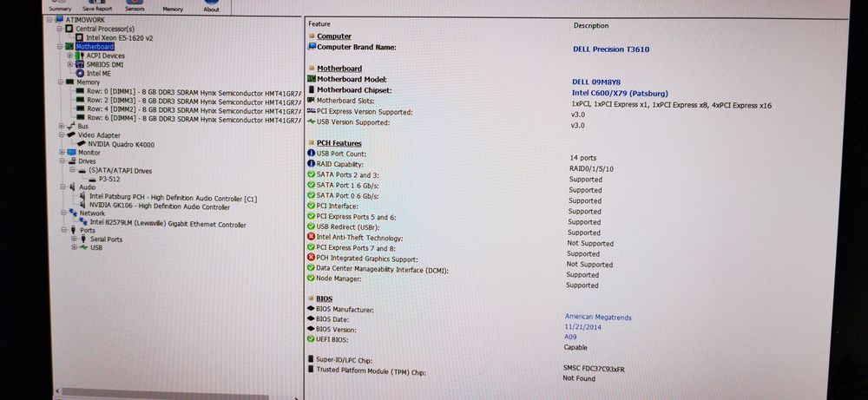Click the PCI Express Version Supported icon
The image size is (868, 400).
coord(311,111)
